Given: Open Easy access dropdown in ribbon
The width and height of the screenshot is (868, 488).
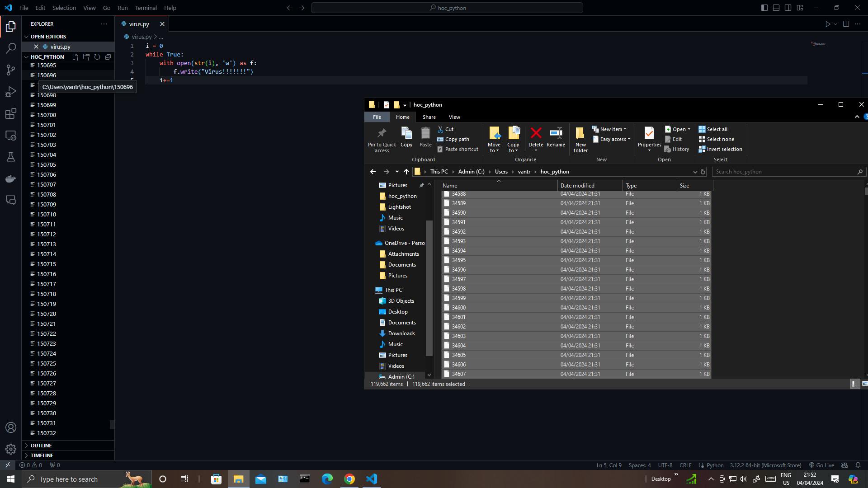Looking at the screenshot, I should (611, 139).
